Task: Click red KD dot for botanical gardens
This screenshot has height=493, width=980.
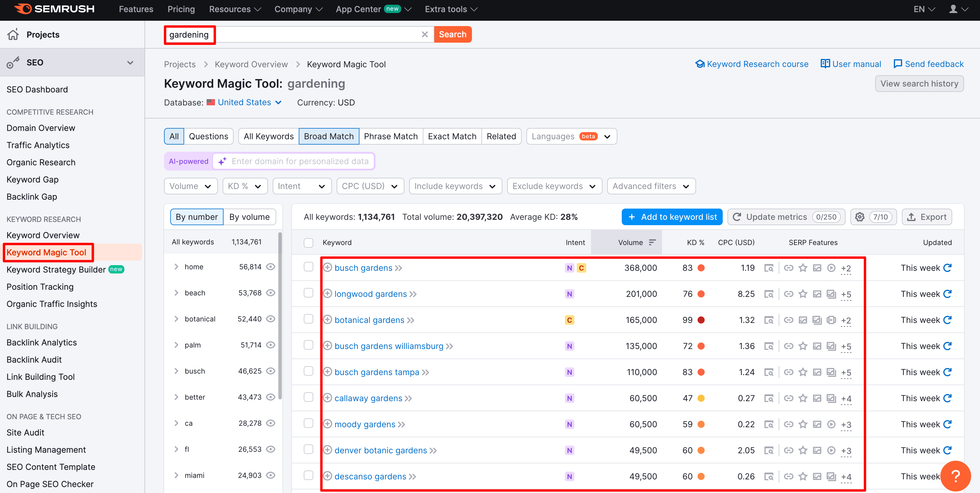Action: pyautogui.click(x=701, y=320)
